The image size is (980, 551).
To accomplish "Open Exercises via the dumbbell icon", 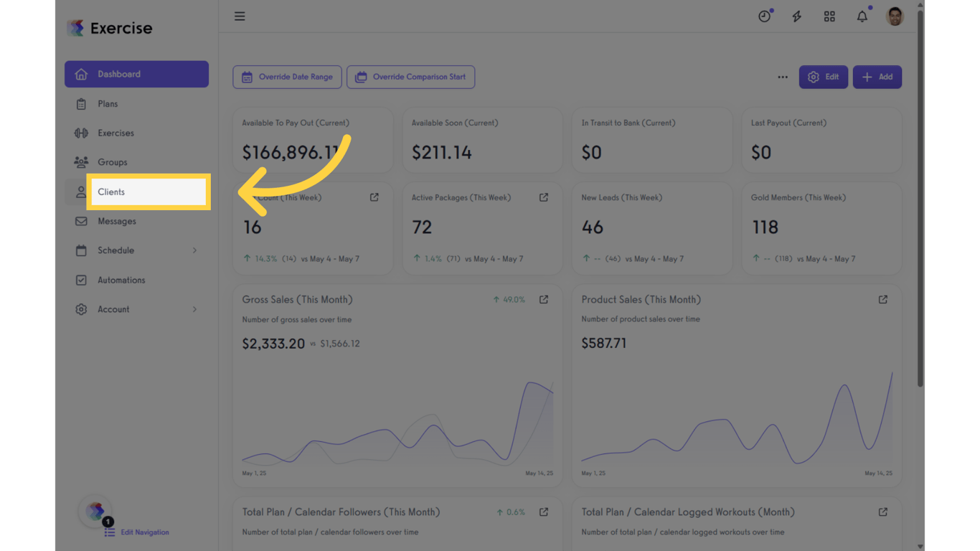I will pos(81,133).
